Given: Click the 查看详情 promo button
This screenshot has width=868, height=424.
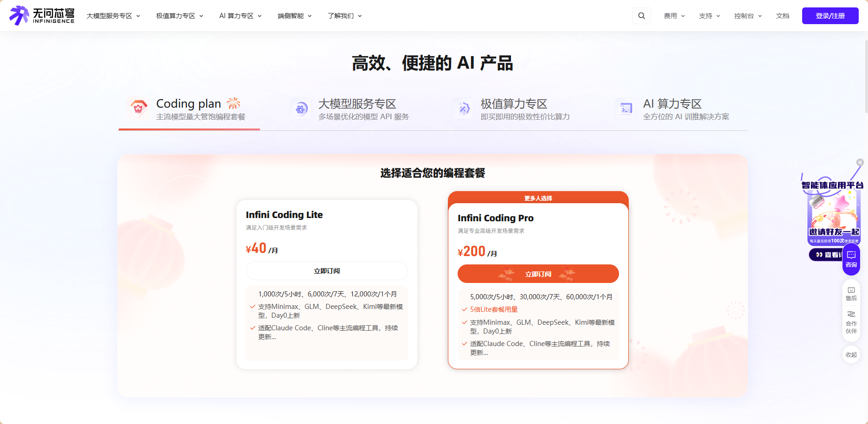Looking at the screenshot, I should pos(826,255).
